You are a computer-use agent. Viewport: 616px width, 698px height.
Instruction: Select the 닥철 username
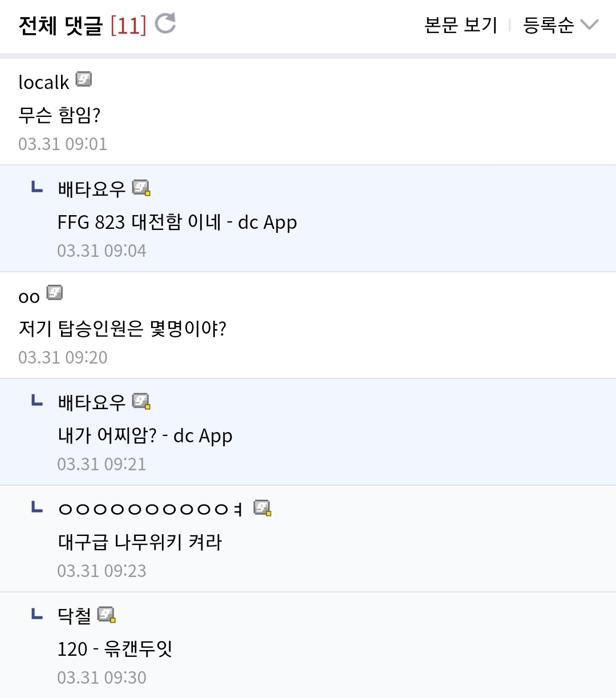pos(74,615)
